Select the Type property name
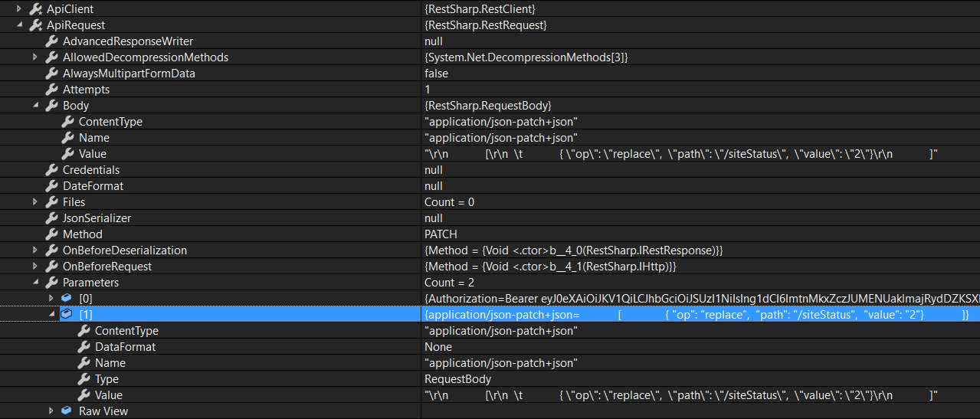This screenshot has width=980, height=419. tap(107, 379)
